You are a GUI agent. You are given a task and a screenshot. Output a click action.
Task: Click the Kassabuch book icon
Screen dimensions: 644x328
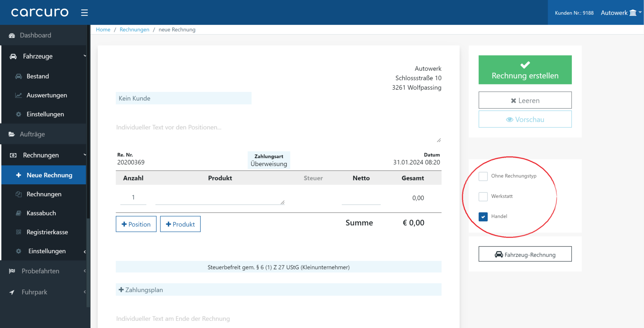[18, 213]
